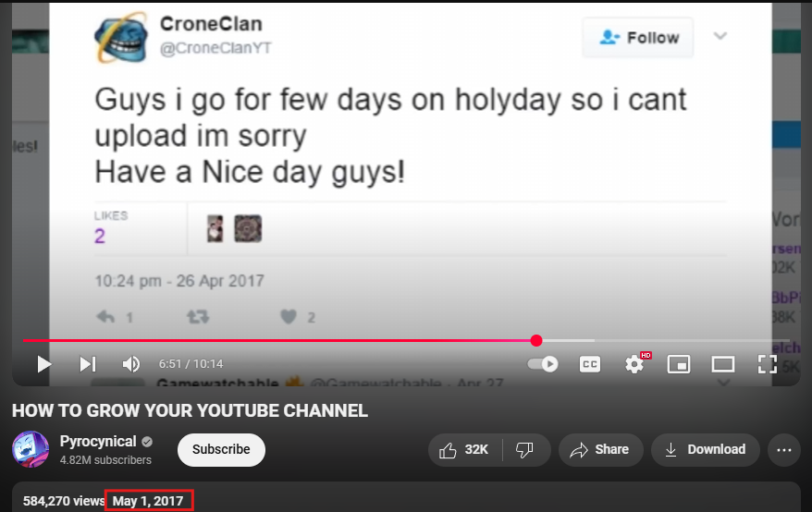Switch to miniplayer mode
The height and width of the screenshot is (512, 812).
(679, 364)
